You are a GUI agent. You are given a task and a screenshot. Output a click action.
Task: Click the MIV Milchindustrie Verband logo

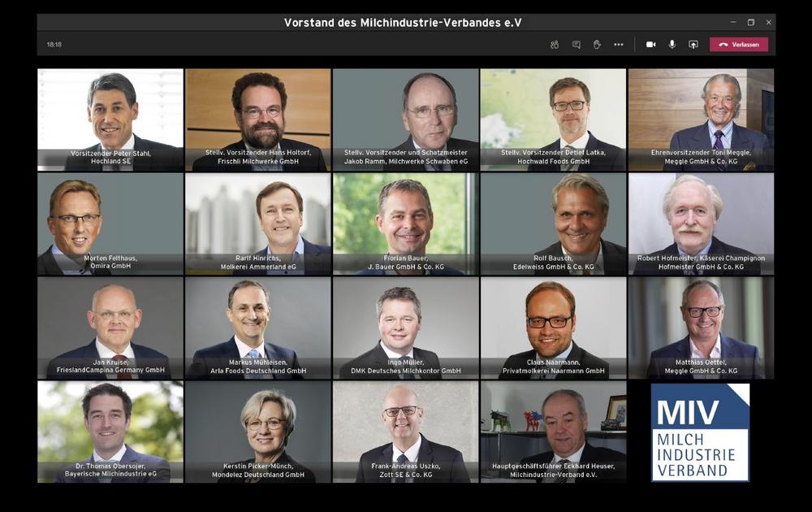pos(700,432)
